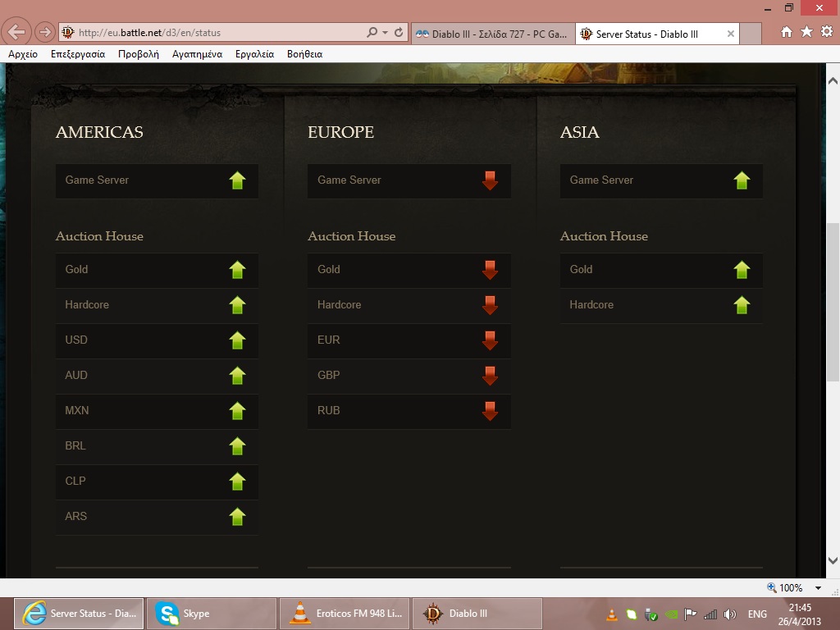Click the Refresh page icon
Viewport: 840px width, 630px height.
coord(399,32)
